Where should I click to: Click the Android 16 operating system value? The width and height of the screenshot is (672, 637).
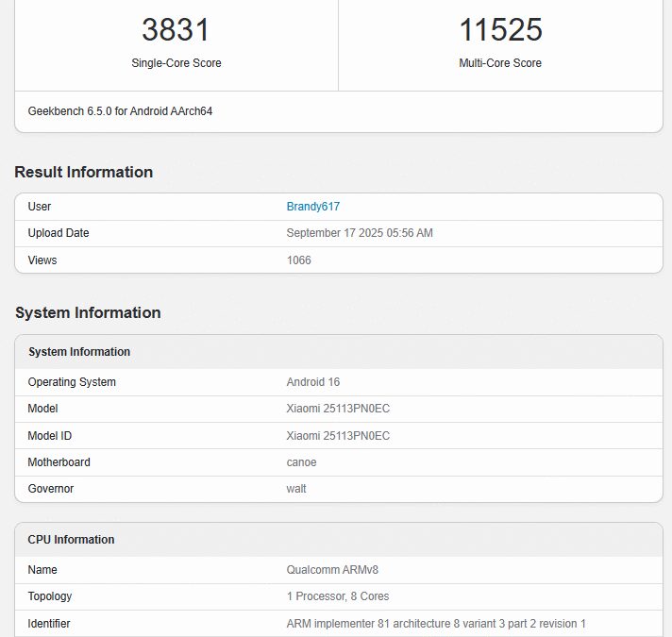(x=312, y=382)
